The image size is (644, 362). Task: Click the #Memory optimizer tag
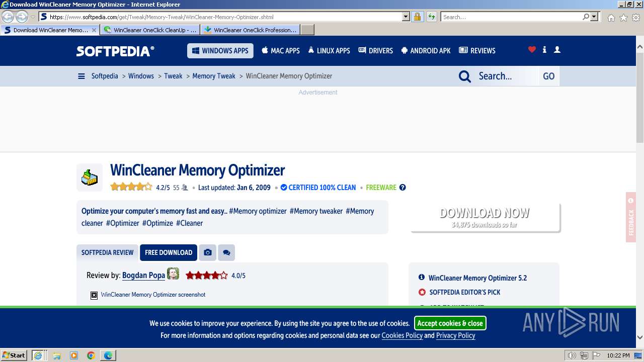pos(258,211)
